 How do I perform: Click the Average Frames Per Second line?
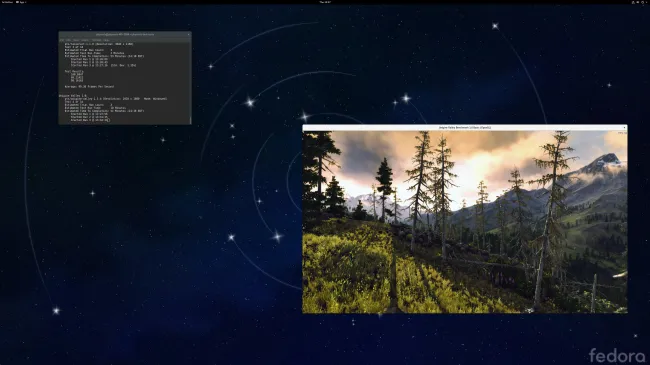click(x=89, y=87)
